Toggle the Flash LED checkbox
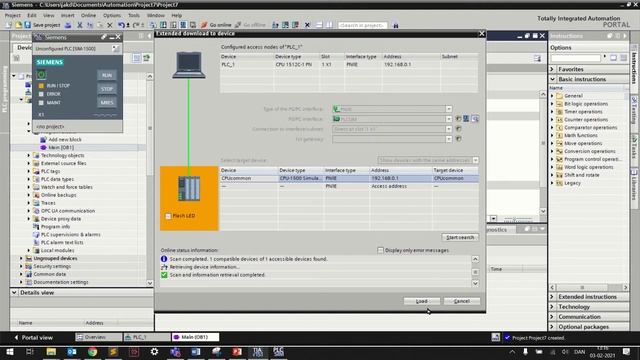This screenshot has height=360, width=640. coord(168,216)
